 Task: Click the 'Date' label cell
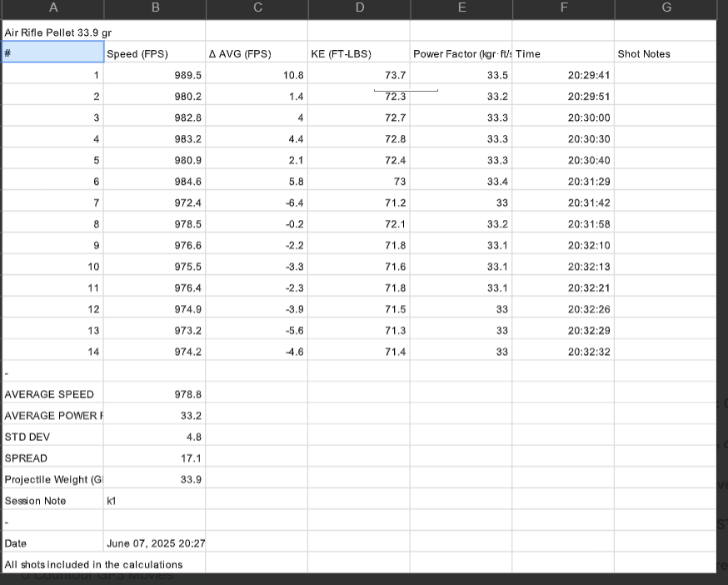click(53, 543)
